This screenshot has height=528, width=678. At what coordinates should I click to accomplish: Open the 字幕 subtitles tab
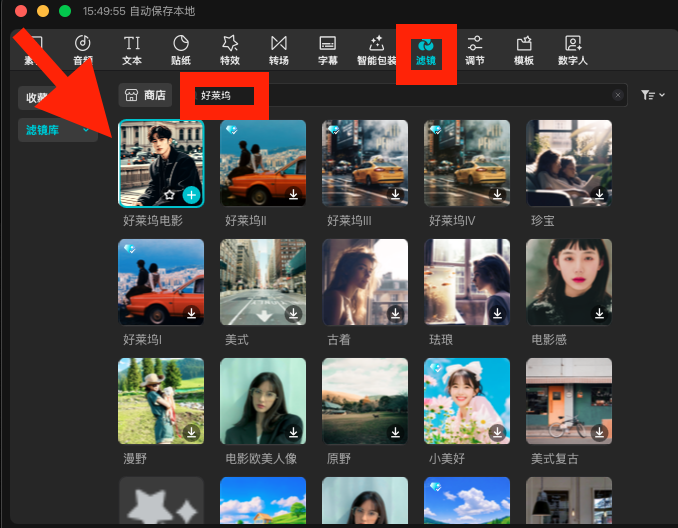[327, 50]
